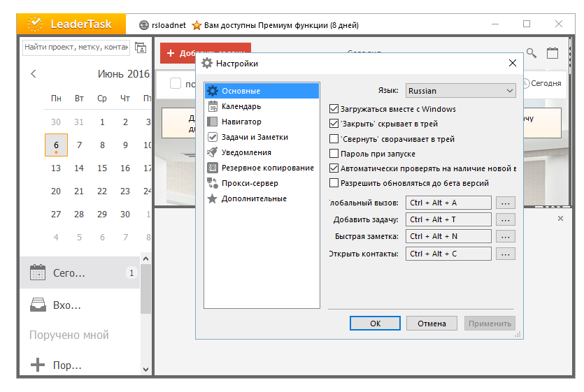Click Поручено мной section header
The height and width of the screenshot is (392, 584).
point(69,335)
